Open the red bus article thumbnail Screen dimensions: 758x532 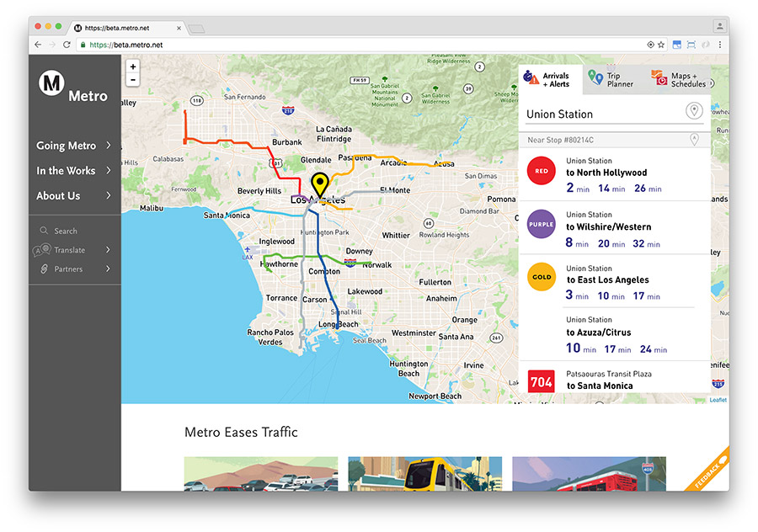pyautogui.click(x=589, y=474)
